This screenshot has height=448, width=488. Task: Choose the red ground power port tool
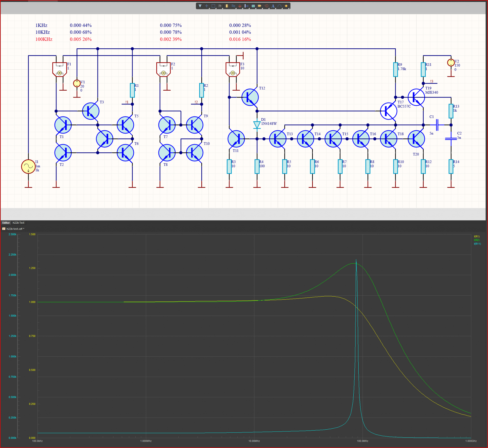(240, 6)
